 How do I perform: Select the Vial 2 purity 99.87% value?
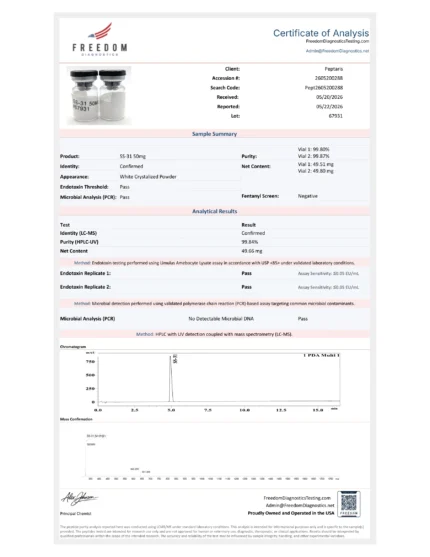(313, 156)
